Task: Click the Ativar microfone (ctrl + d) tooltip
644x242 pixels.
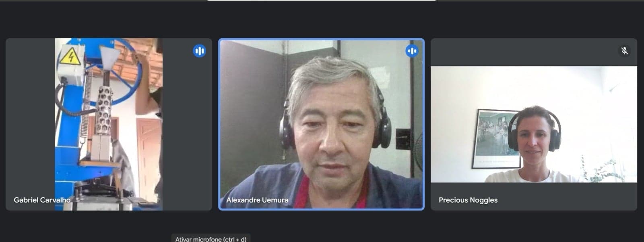Action: click(x=211, y=238)
